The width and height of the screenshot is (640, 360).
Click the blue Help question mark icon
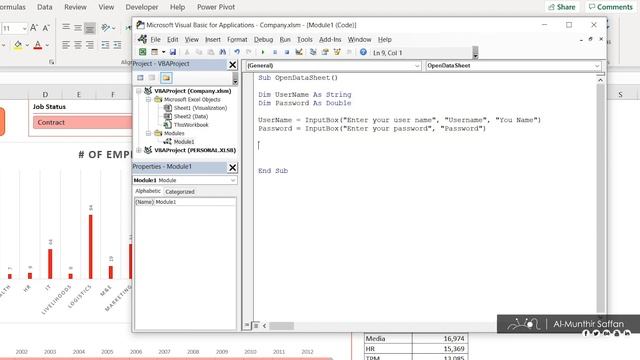coord(363,52)
